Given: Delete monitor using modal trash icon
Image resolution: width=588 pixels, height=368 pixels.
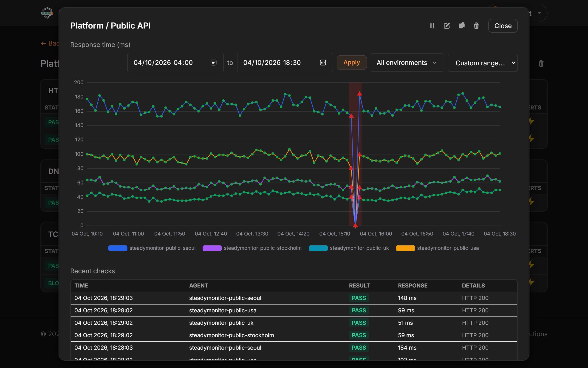Looking at the screenshot, I should 476,26.
